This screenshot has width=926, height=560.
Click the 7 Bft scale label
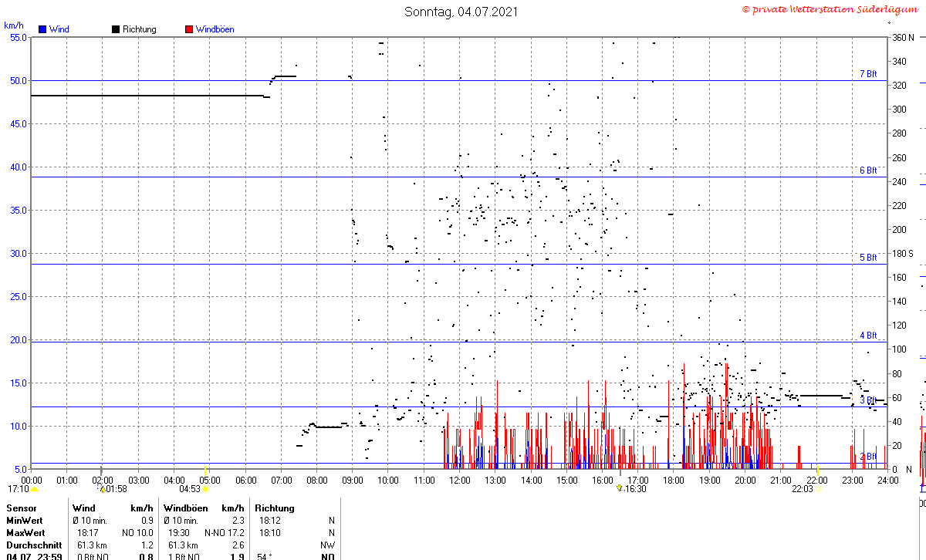868,74
